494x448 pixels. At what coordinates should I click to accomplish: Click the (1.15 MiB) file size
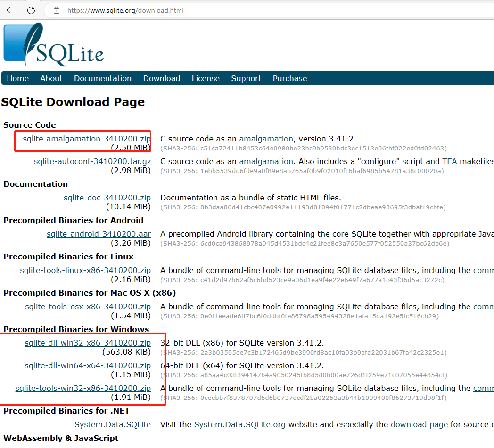tap(131, 374)
